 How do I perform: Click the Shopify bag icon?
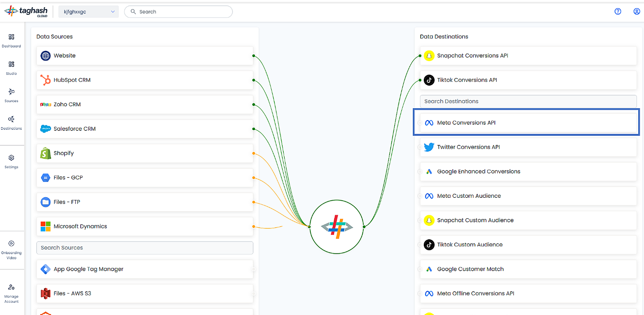(45, 153)
